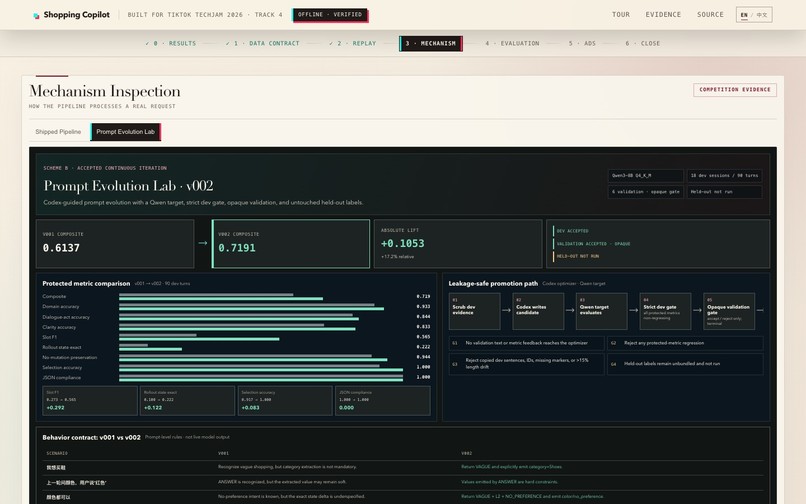
Task: Click the 'Strict dev gate' step box
Action: [665, 311]
